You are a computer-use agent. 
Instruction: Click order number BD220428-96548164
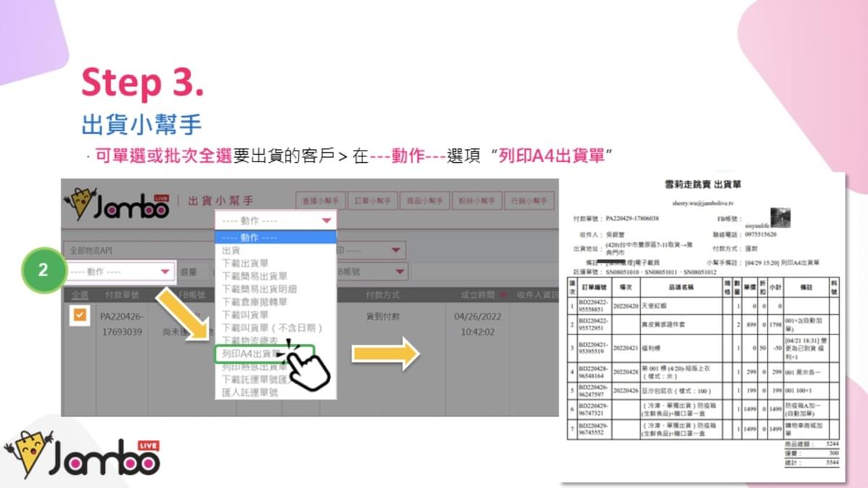594,372
